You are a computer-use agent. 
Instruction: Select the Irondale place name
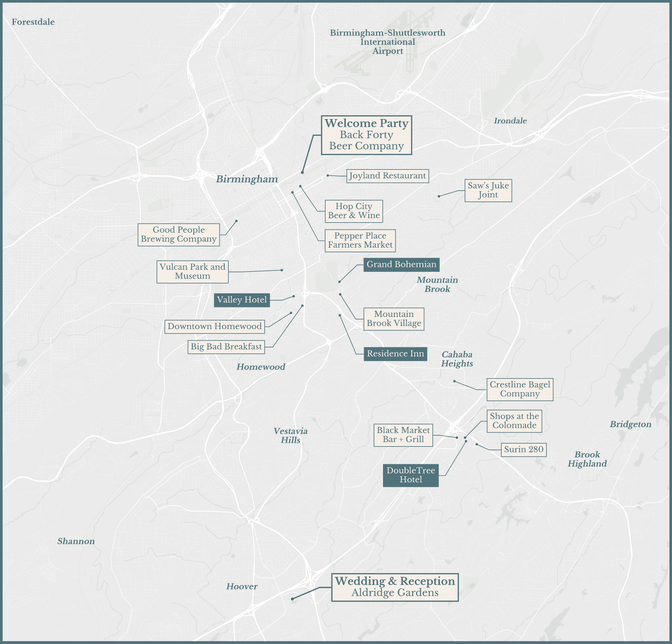(510, 121)
